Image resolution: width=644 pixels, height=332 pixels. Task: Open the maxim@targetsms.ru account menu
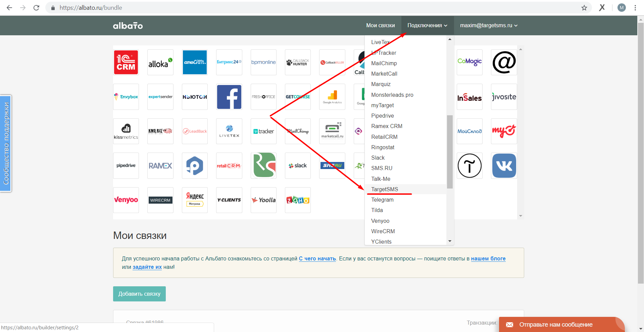coord(489,26)
